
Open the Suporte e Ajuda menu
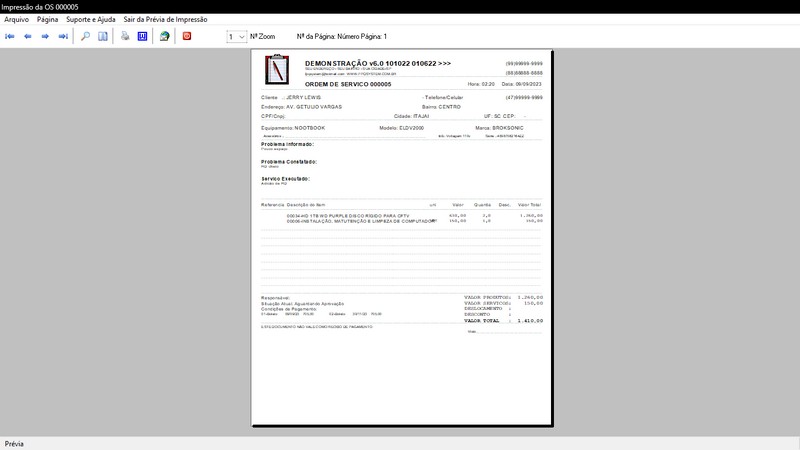tap(91, 19)
